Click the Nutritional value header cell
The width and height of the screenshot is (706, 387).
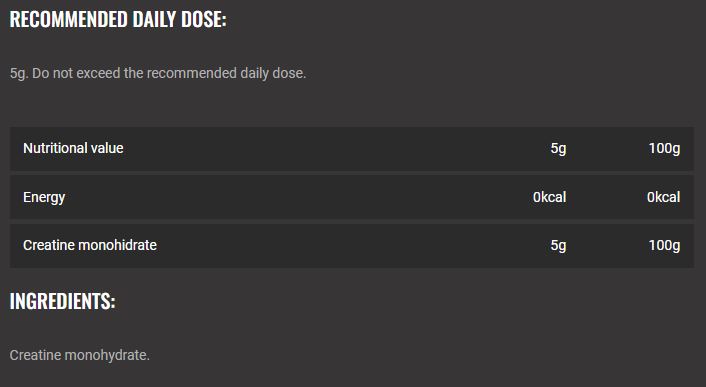73,148
